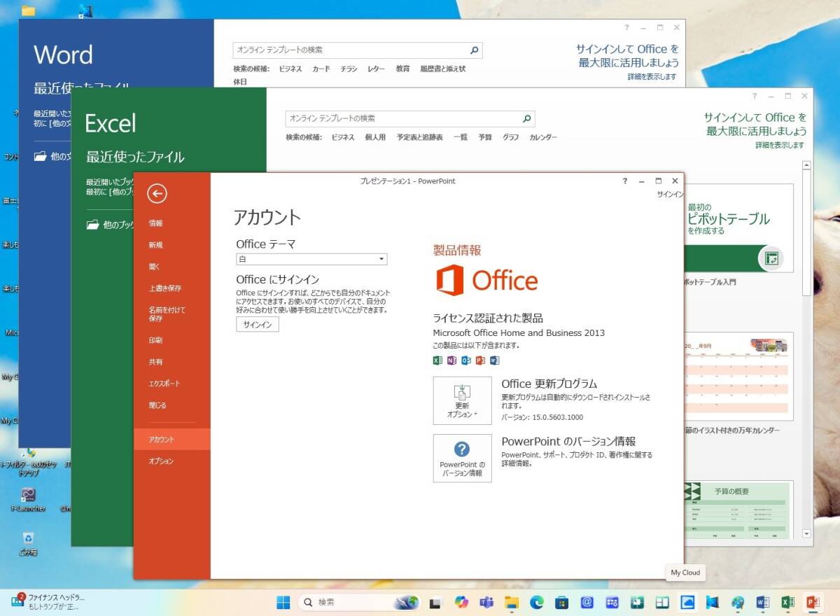Screen dimensions: 840x616
Task: Click the Word template search magnifier icon
Action: (475, 50)
